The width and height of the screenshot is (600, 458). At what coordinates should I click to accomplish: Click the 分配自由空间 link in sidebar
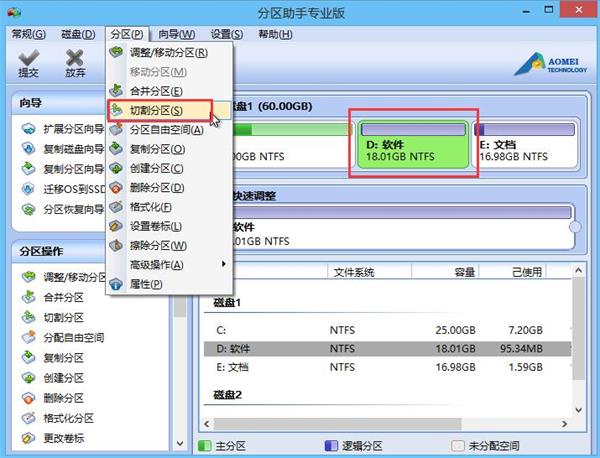click(73, 337)
